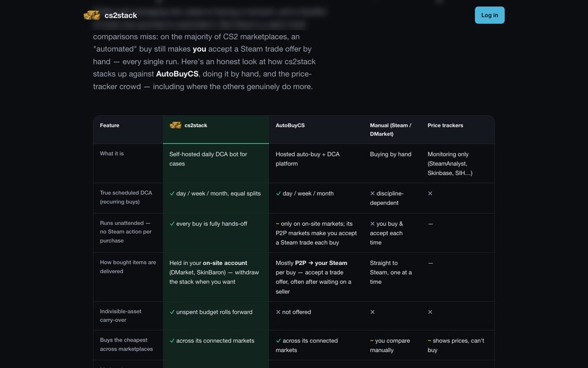
Task: Click the bold 'you' in intro paragraph
Action: 199,49
